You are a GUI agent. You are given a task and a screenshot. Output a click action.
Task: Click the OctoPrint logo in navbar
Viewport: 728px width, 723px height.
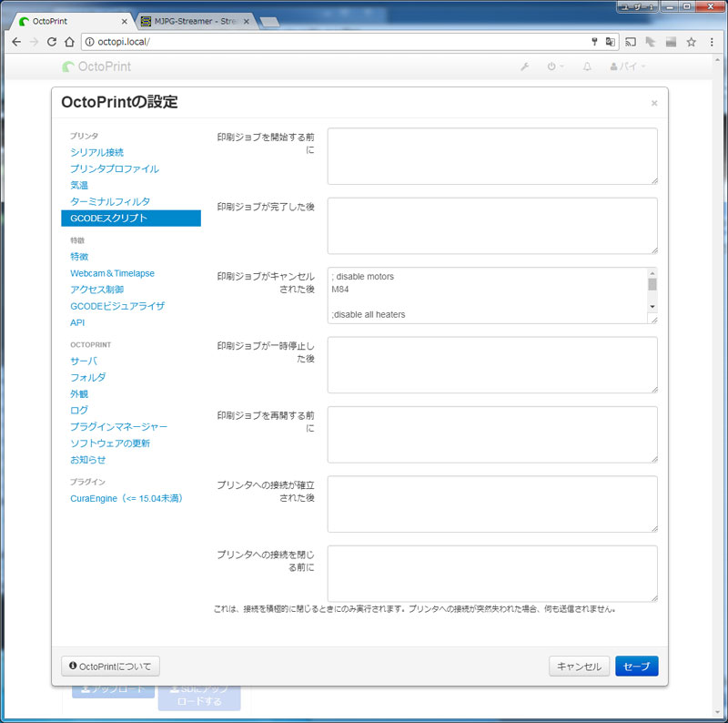(x=96, y=66)
